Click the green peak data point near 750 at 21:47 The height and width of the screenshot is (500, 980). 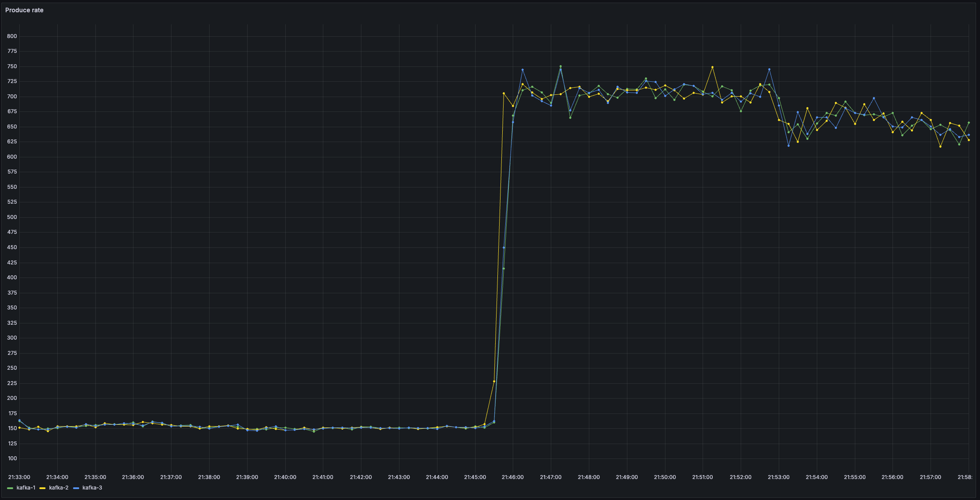click(x=560, y=66)
